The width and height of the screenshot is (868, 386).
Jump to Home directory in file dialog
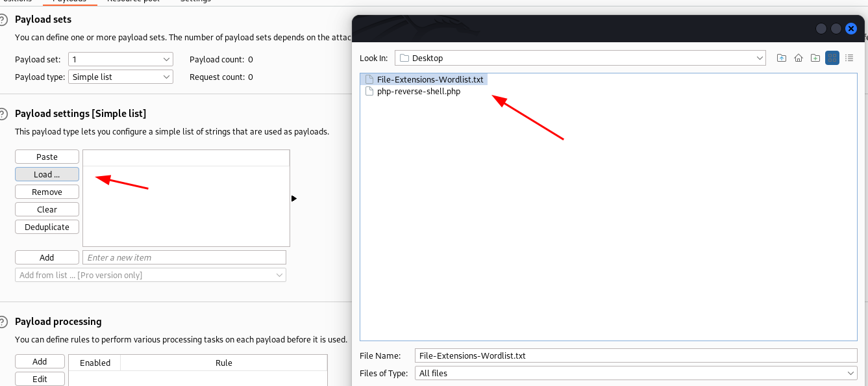tap(799, 58)
